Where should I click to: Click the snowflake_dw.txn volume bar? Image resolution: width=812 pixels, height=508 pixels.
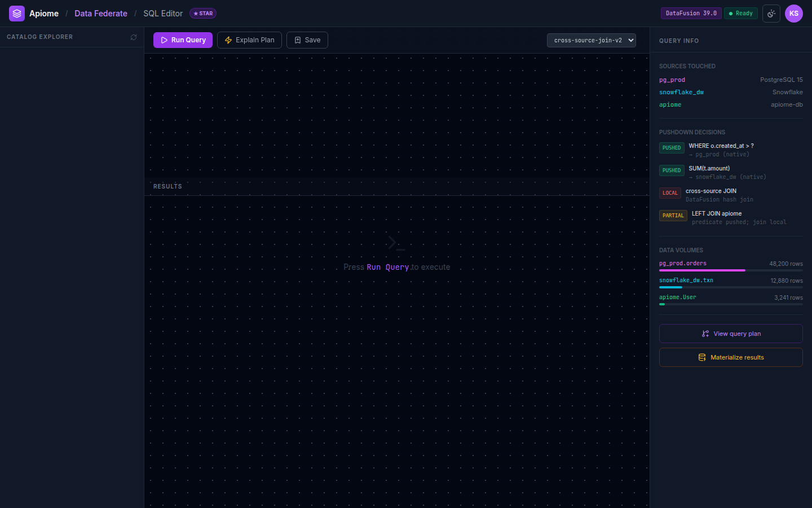(x=731, y=287)
